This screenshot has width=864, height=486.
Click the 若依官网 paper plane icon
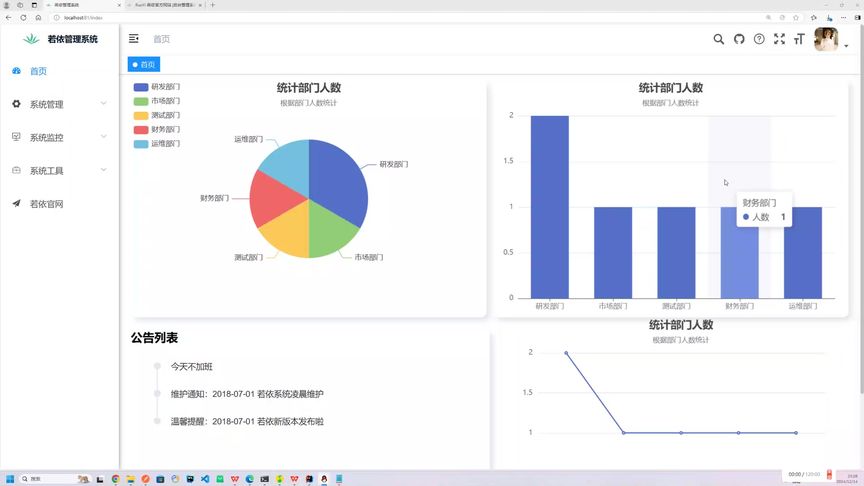point(17,203)
